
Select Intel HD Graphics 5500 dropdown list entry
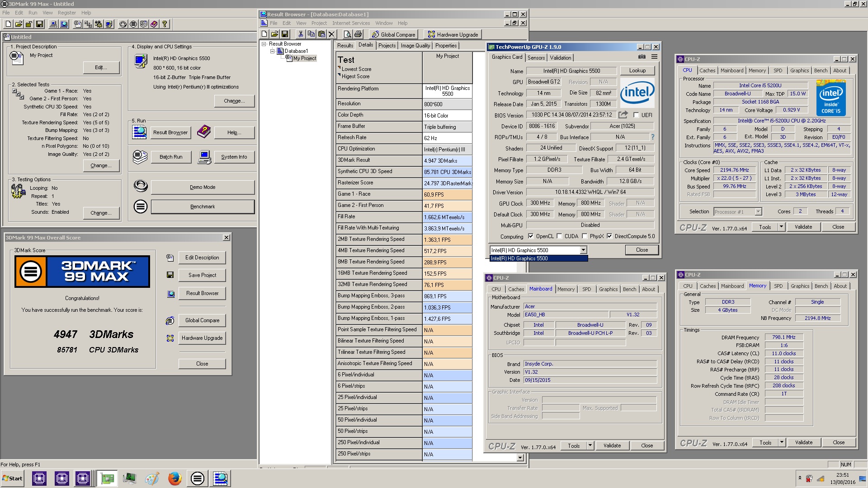tap(539, 259)
